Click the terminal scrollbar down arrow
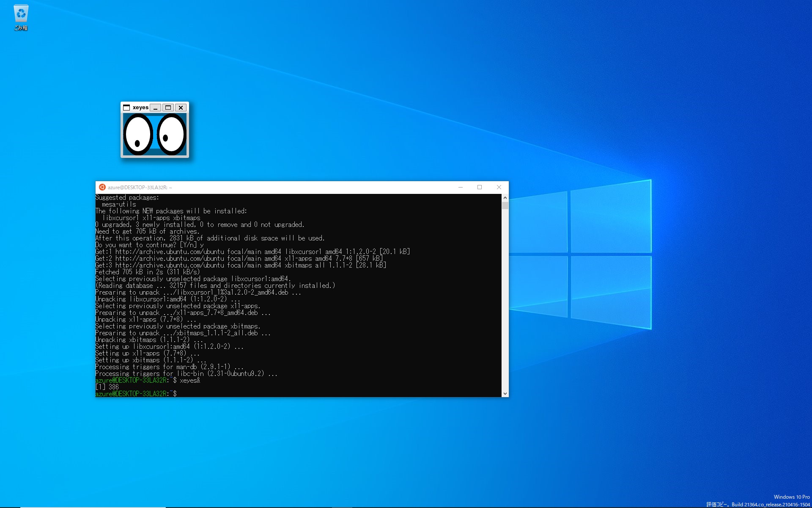This screenshot has width=812, height=508. [x=505, y=394]
